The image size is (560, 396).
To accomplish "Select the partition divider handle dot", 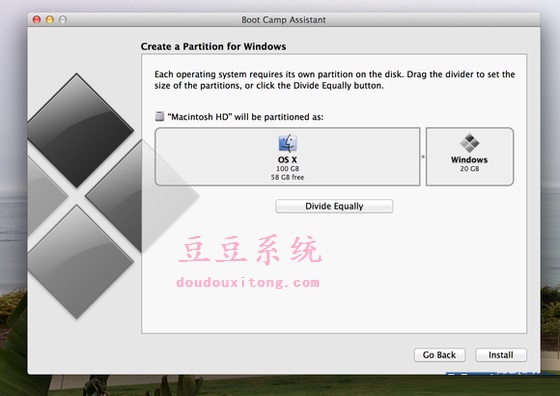I will point(423,156).
